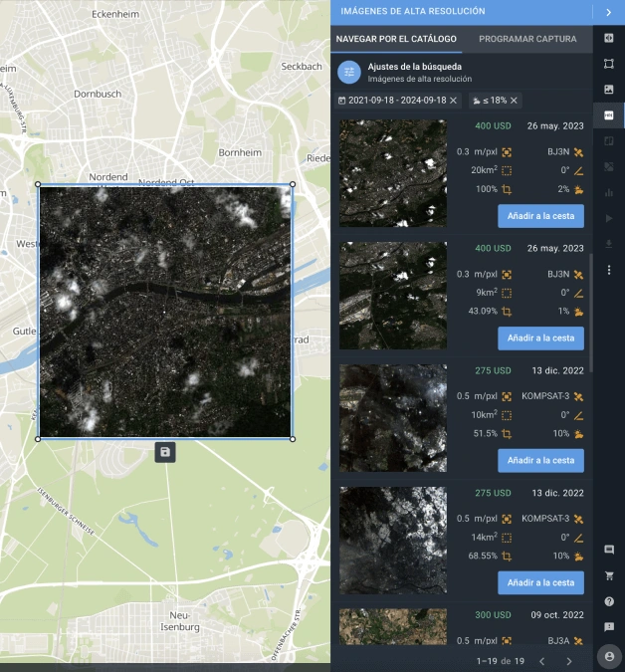Click the '09 oct. 2022' date text
The image size is (625, 672).
coord(557,615)
